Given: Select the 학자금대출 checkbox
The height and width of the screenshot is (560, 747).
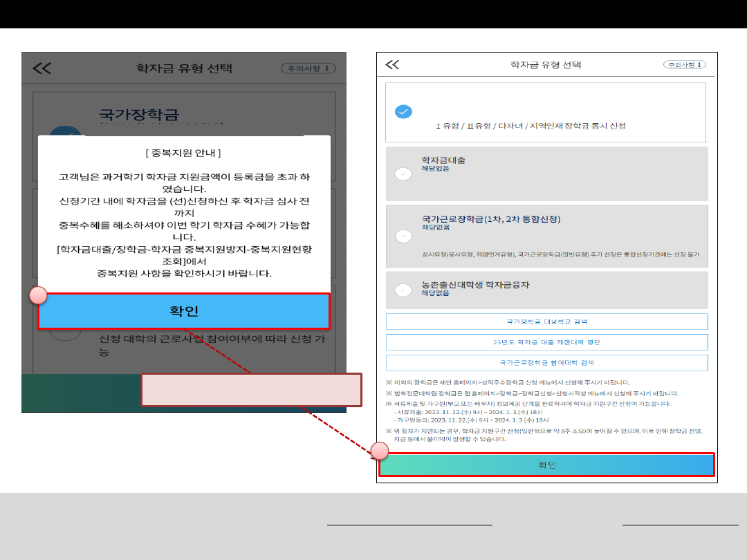Looking at the screenshot, I should coord(403,174).
